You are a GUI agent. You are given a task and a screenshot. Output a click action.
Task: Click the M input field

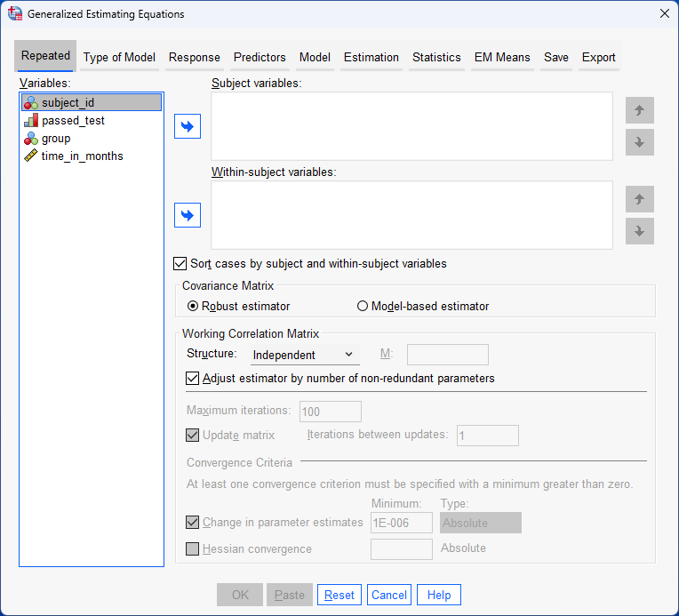point(448,355)
